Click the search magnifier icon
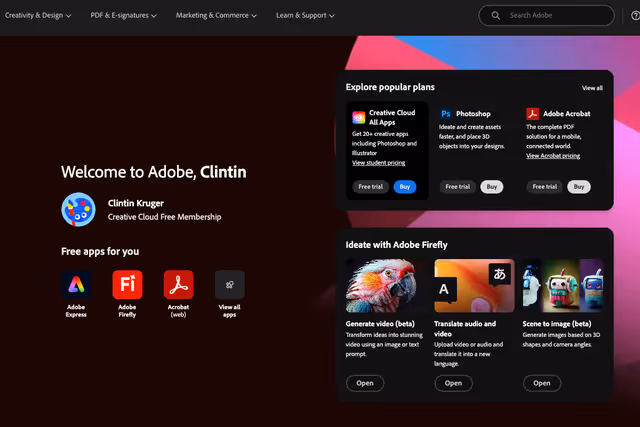640x427 pixels. (496, 16)
